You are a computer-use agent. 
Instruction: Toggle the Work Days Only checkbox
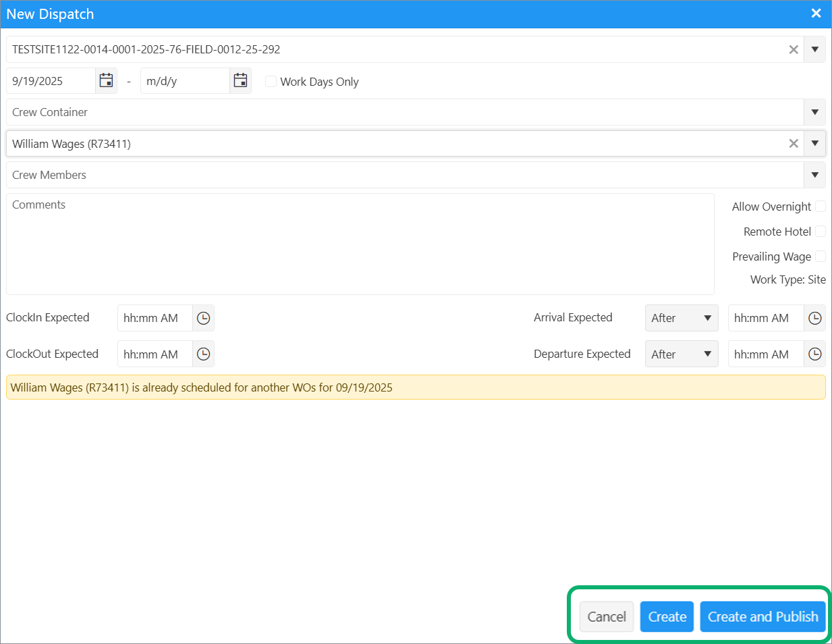[x=271, y=82]
